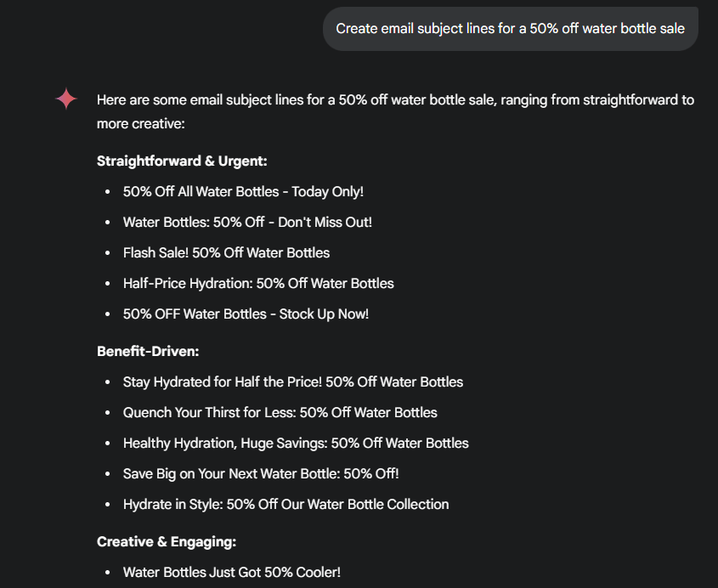Click 'Quench Your Thirst for Less' line
Screen dimensions: 718x588
click(x=280, y=413)
